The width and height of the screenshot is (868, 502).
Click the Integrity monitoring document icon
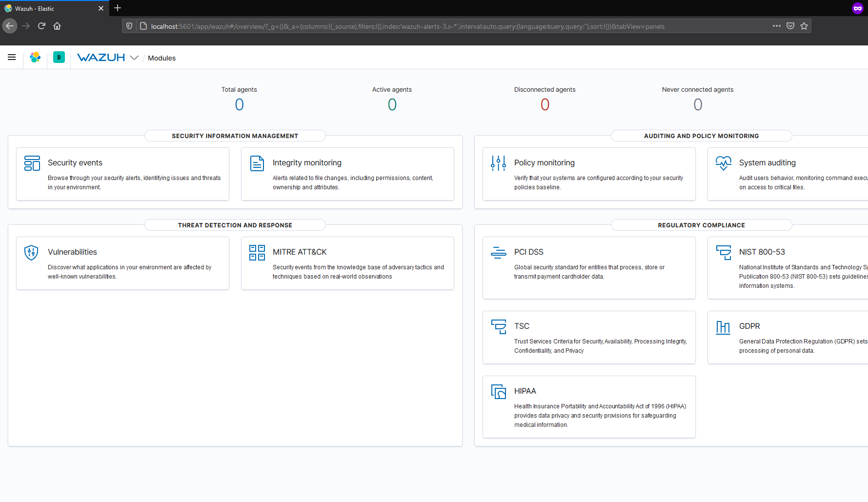[257, 163]
